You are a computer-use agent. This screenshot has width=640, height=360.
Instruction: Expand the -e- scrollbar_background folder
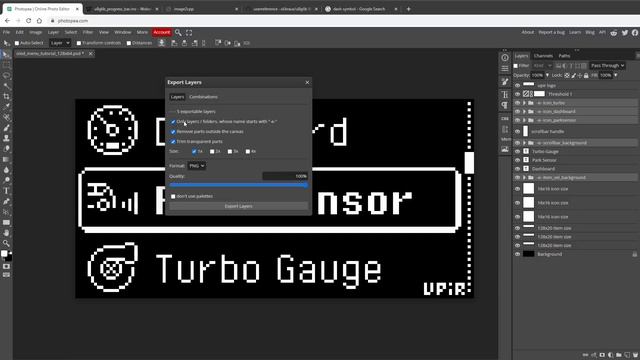(x=524, y=143)
